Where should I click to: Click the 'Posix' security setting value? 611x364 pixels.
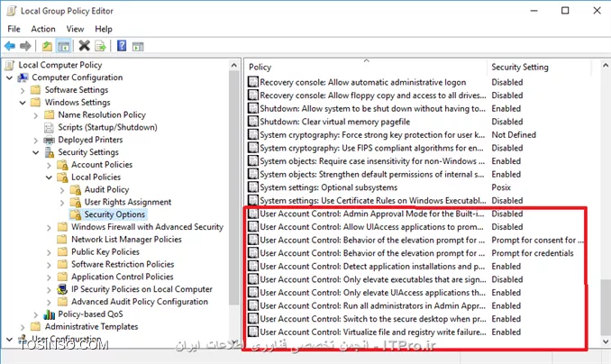(x=501, y=187)
